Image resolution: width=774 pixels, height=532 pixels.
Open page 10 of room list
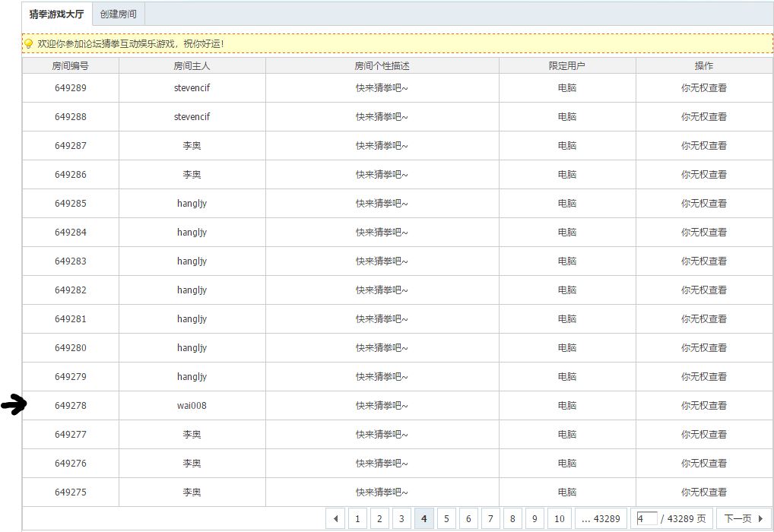click(559, 519)
